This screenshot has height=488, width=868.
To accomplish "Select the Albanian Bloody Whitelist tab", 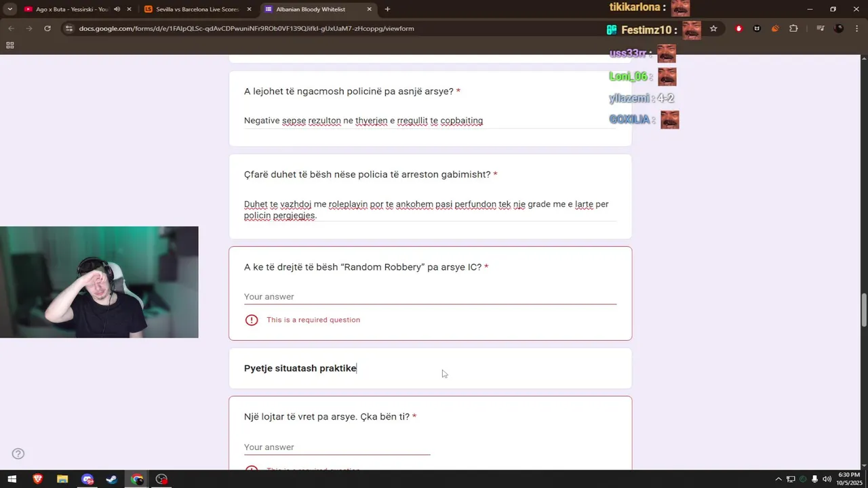I will (318, 9).
